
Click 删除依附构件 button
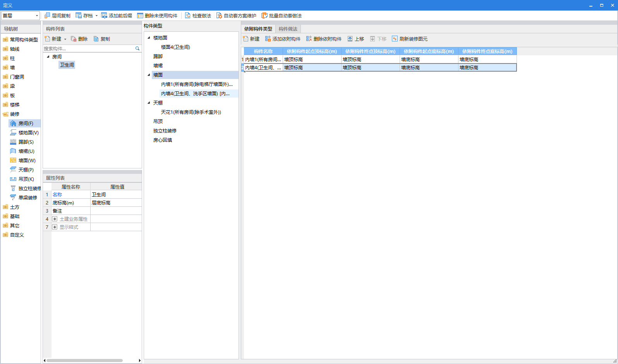pyautogui.click(x=324, y=39)
